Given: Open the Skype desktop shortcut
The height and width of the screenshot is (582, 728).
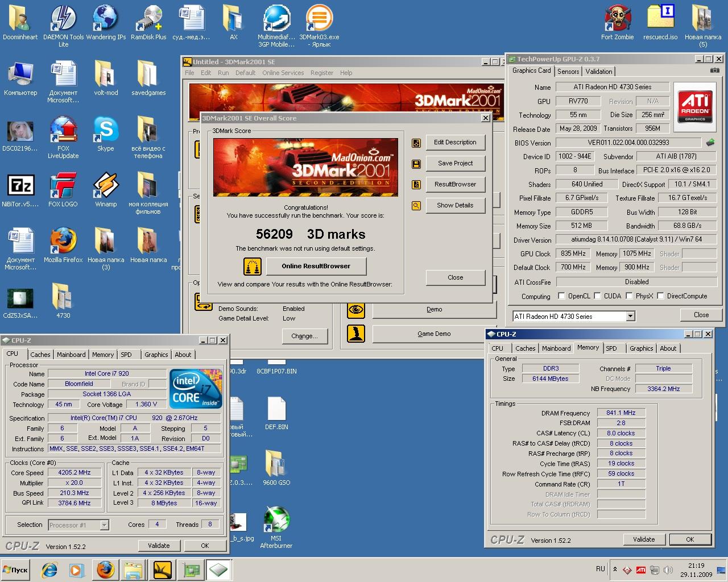Looking at the screenshot, I should [106, 134].
